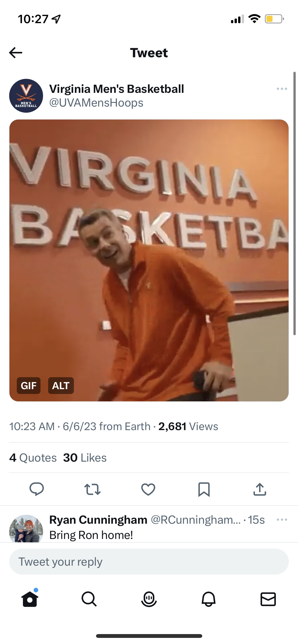
Task: Like the tweet with heart icon
Action: [148, 489]
